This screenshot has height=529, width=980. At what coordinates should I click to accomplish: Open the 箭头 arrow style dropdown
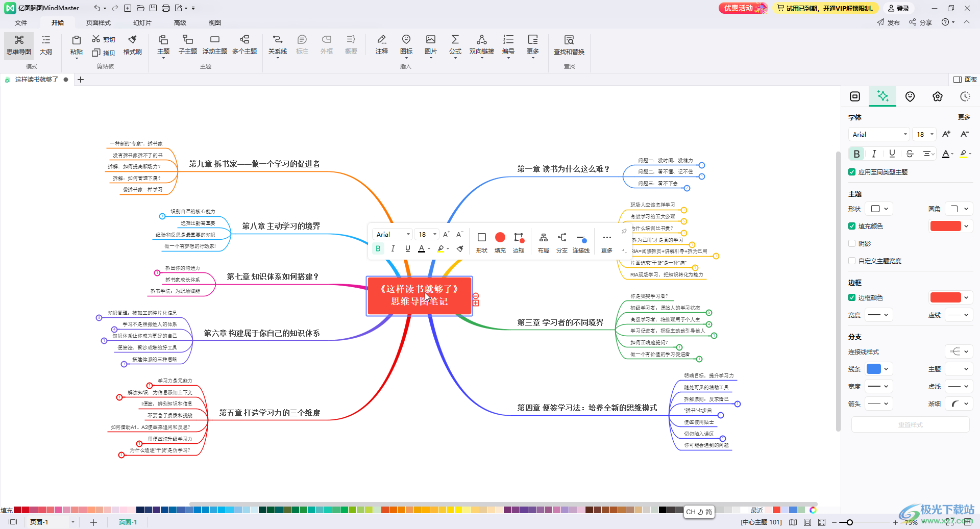(879, 404)
